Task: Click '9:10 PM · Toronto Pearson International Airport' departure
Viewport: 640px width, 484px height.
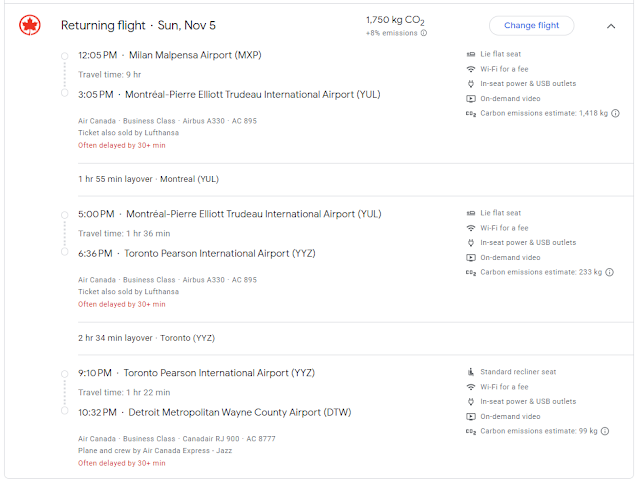Action: point(196,373)
